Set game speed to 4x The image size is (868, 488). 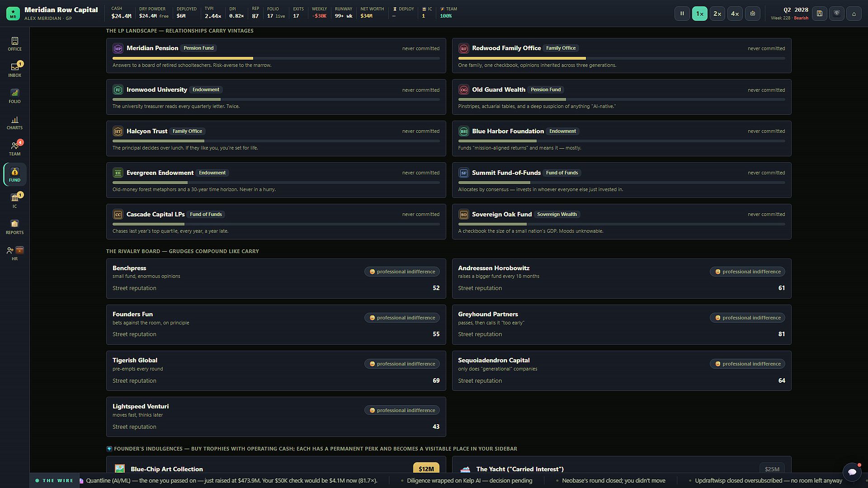coord(735,14)
